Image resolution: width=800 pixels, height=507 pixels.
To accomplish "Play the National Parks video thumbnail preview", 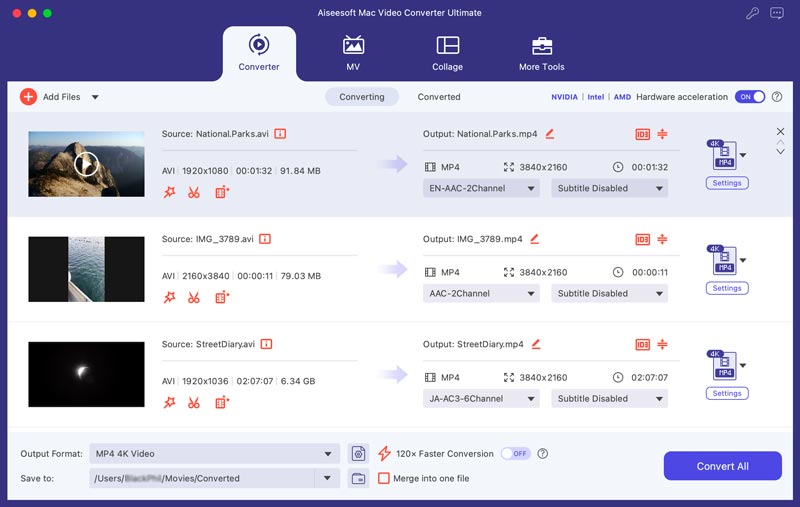I will [x=86, y=164].
